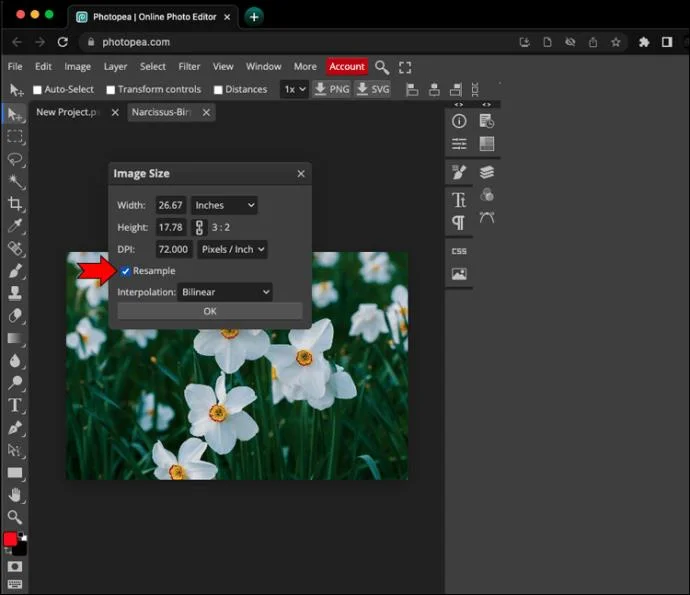The image size is (690, 595).
Task: Open the Character panel icon
Action: pos(459,200)
